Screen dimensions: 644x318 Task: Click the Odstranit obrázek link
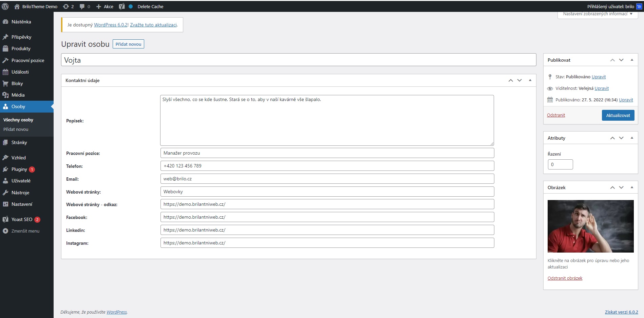pos(565,278)
